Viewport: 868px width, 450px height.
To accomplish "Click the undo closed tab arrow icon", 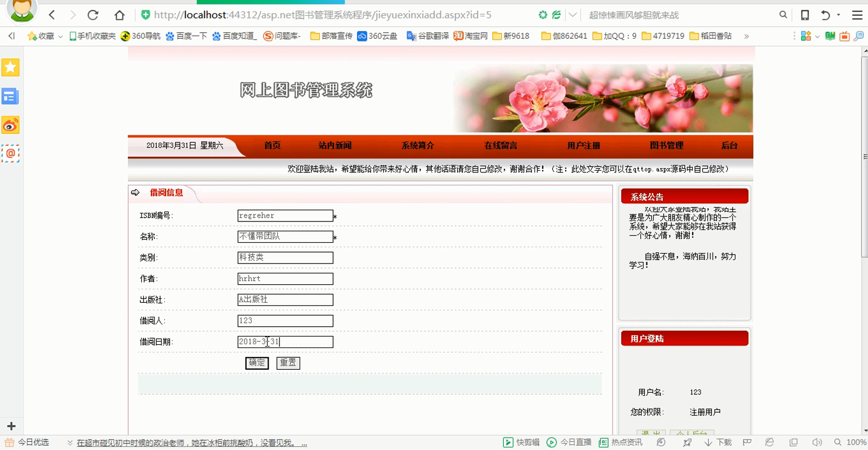I will [825, 15].
